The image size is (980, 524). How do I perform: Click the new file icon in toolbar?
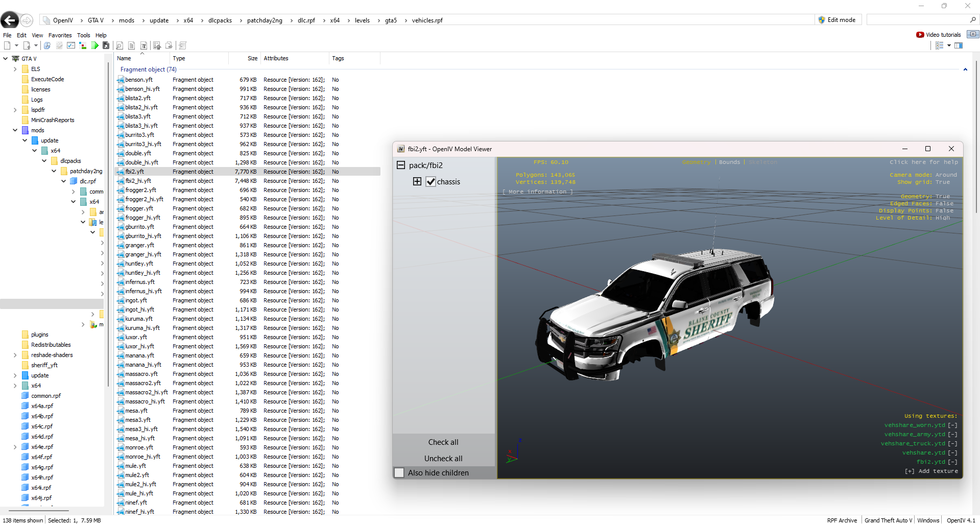(7, 45)
